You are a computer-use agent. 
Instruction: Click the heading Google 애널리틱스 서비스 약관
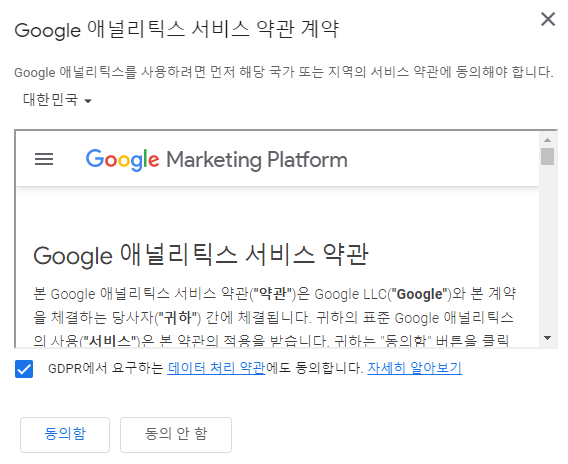pos(201,255)
